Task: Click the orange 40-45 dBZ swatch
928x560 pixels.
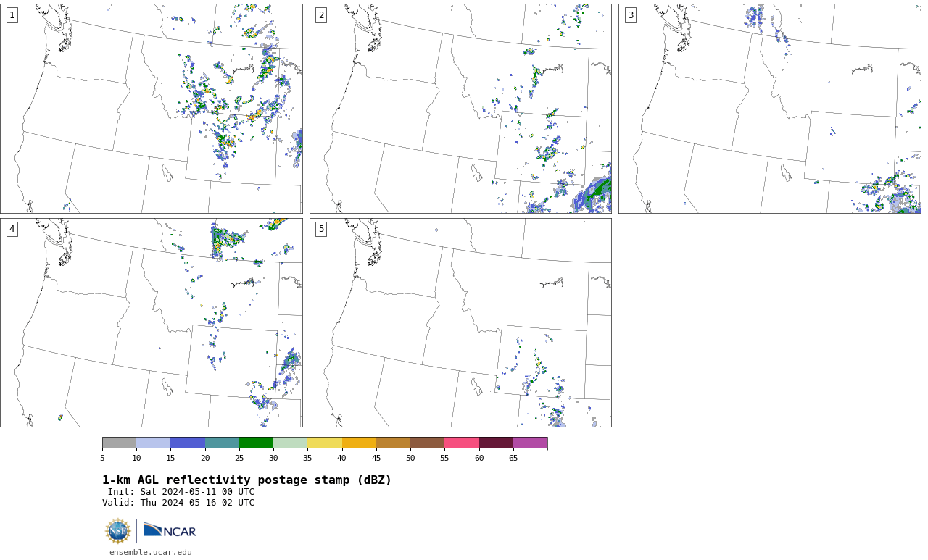Action: (359, 443)
